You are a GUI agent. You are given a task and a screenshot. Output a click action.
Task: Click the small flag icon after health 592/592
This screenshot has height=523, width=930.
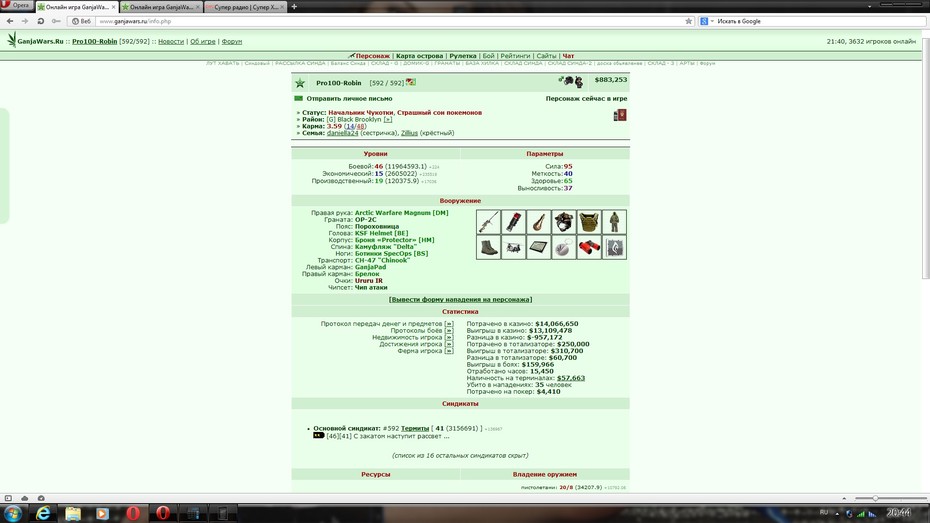pyautogui.click(x=410, y=82)
